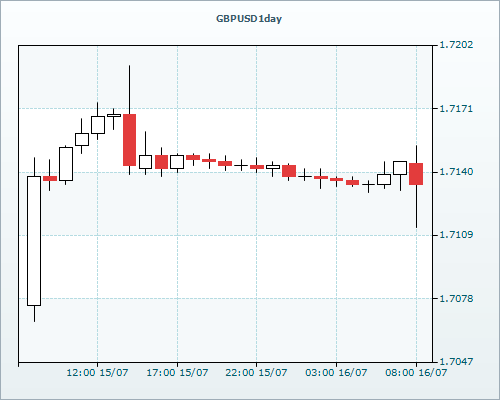Select the 1.7171 price label
Viewport: 500px width, 400px height.
[x=456, y=109]
